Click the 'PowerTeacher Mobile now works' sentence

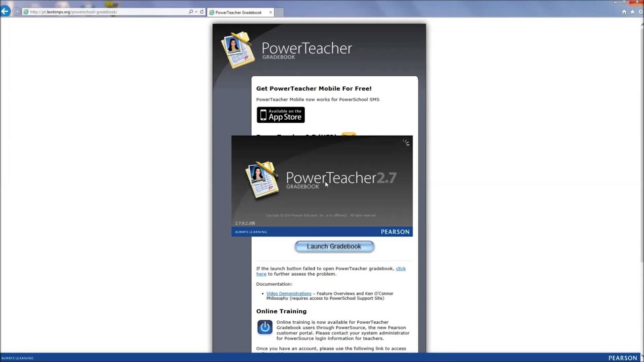(x=318, y=100)
